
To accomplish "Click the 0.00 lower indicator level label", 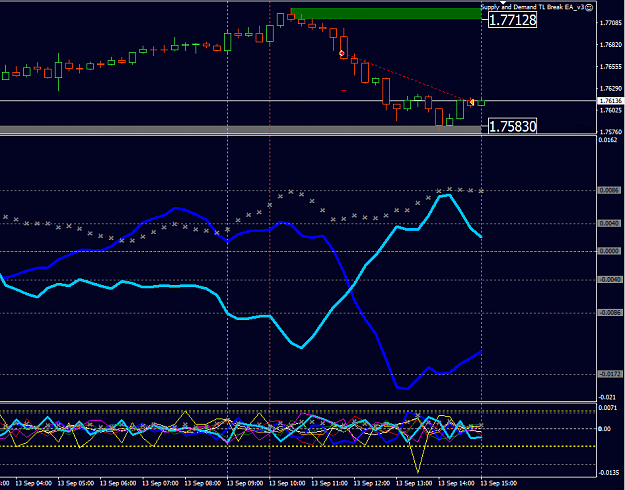I will tap(605, 429).
